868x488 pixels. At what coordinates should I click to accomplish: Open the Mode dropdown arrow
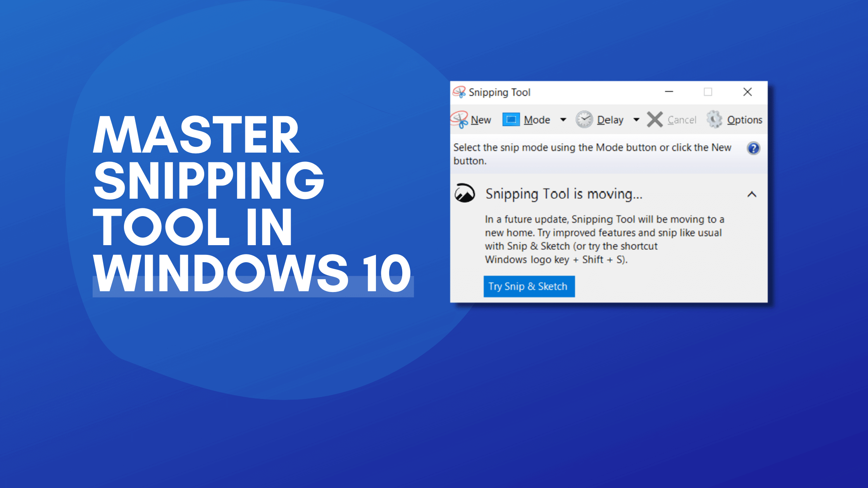[563, 120]
